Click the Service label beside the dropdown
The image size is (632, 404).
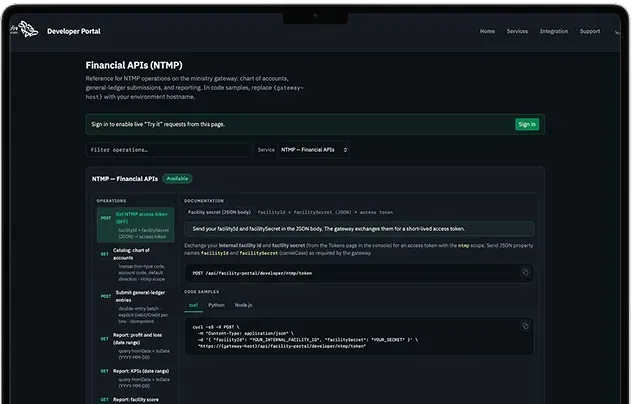point(266,150)
